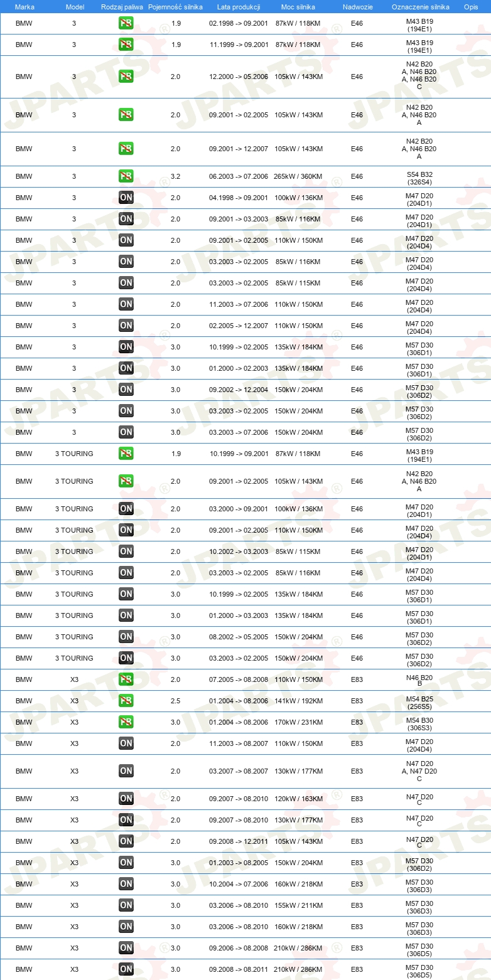Click ON icon in X3 120kW / 163KM row
Image resolution: width=491 pixels, height=980 pixels.
pos(126,799)
